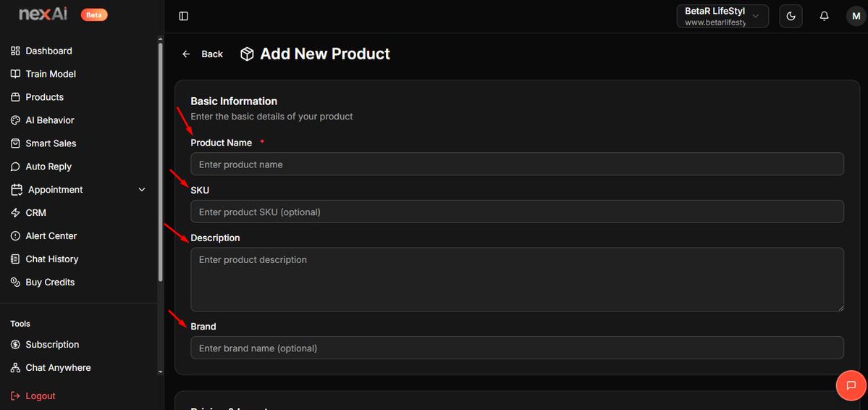Click the Chat Anywhere network icon
868x410 pixels.
pyautogui.click(x=15, y=368)
